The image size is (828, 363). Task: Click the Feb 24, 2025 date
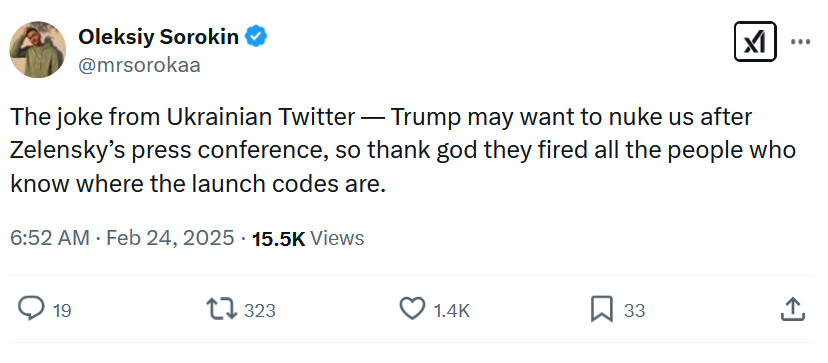tap(170, 238)
